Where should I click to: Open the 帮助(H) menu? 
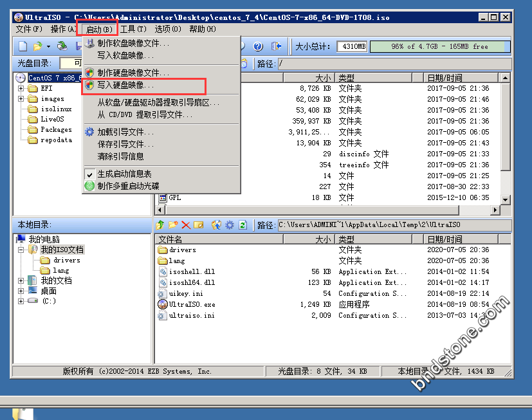point(203,29)
